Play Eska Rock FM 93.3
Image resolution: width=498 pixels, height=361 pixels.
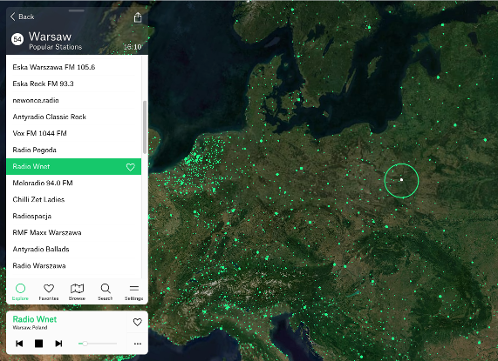pos(74,84)
